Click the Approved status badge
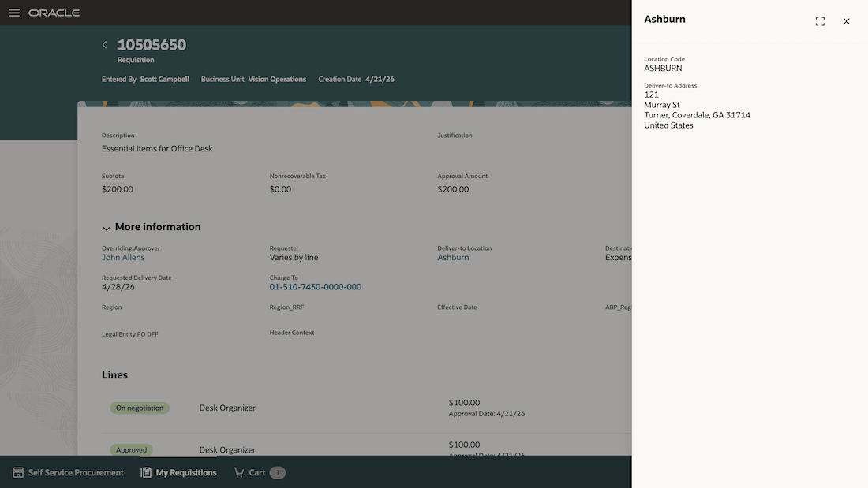The height and width of the screenshot is (488, 868). 131,450
